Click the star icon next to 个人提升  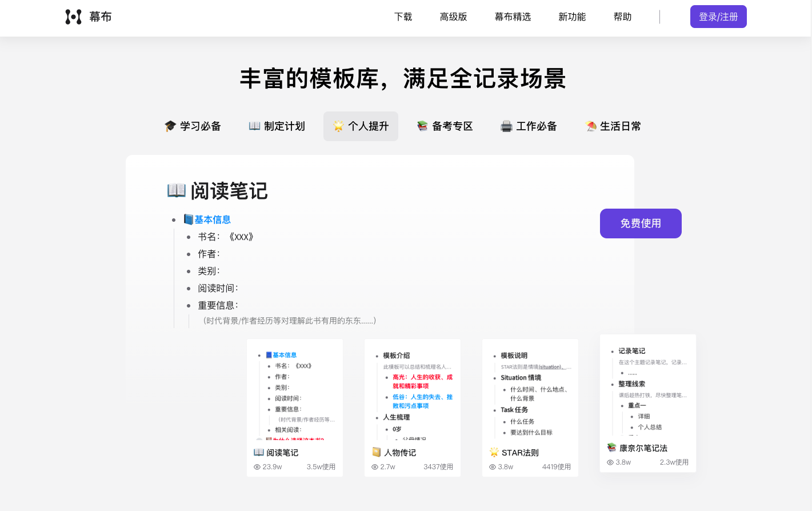point(338,126)
